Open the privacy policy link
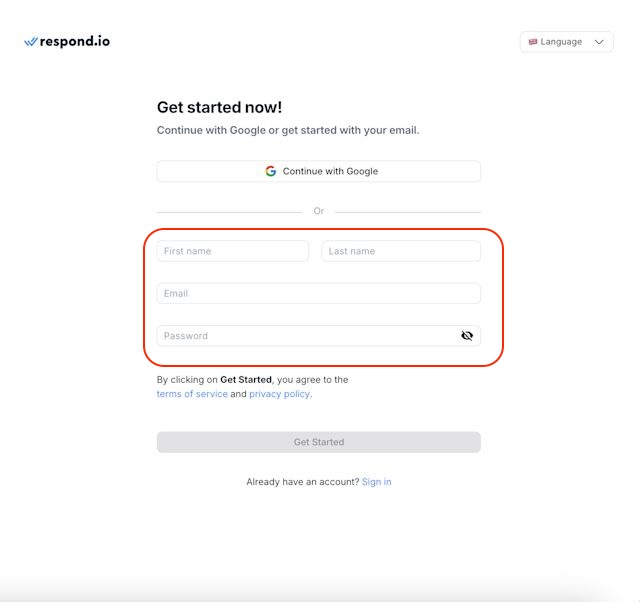 (279, 394)
